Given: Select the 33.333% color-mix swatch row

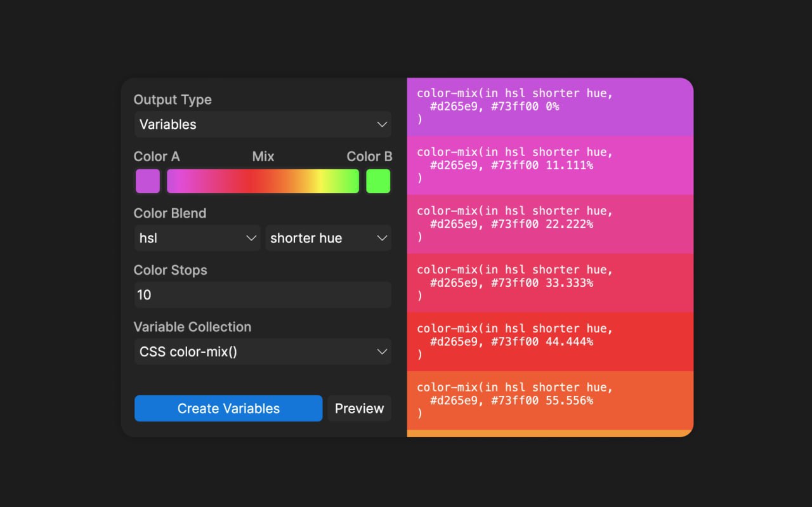Looking at the screenshot, I should click(x=550, y=283).
